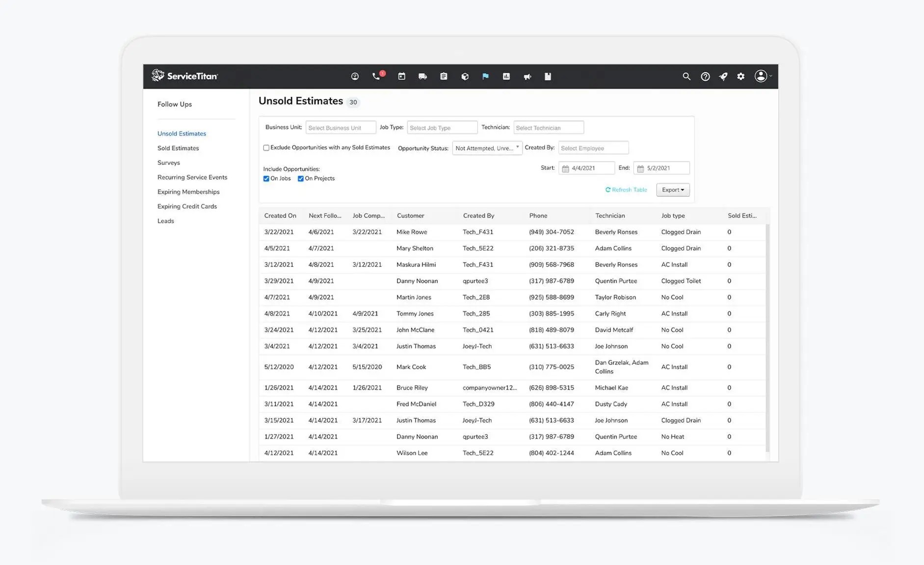924x565 pixels.
Task: Click customer Maskura Hilmi
Action: [x=416, y=265]
